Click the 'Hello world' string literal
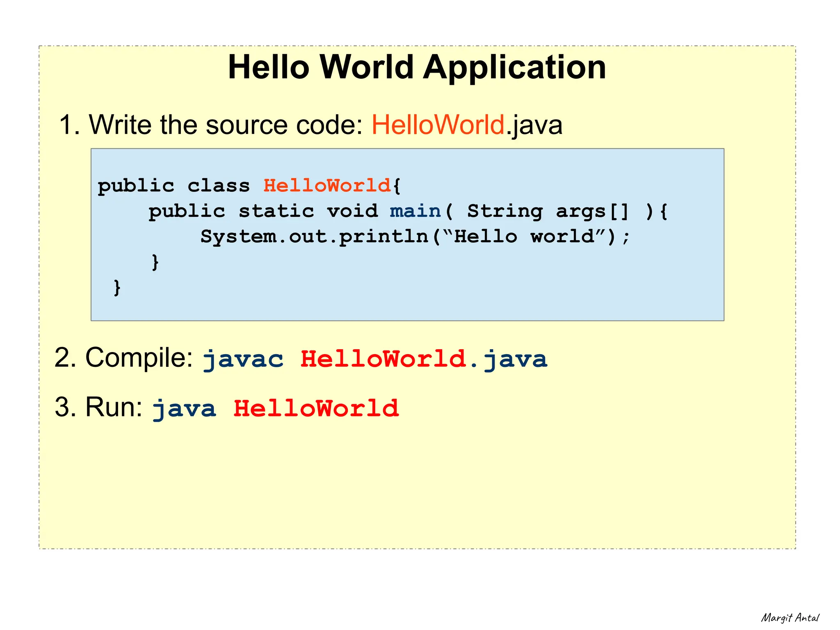Viewport: 840px width, 630px height. 525,236
